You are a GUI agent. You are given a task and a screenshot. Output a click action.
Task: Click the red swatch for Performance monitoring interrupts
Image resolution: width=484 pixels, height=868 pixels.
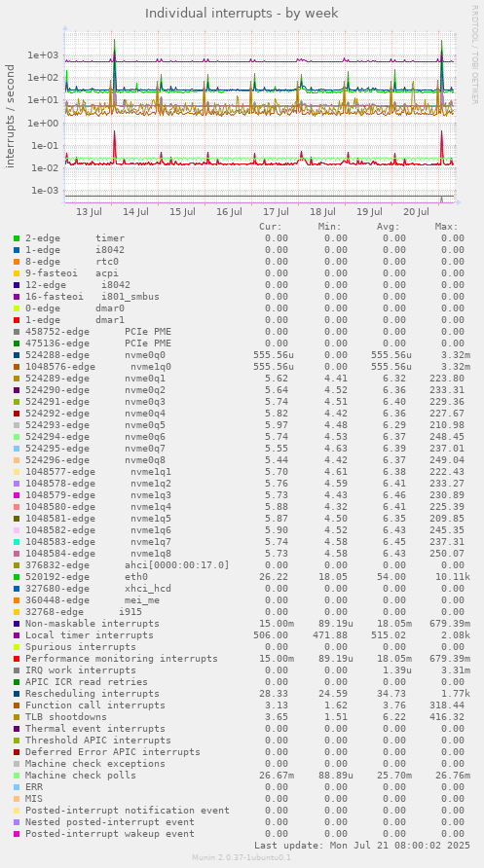point(17,658)
